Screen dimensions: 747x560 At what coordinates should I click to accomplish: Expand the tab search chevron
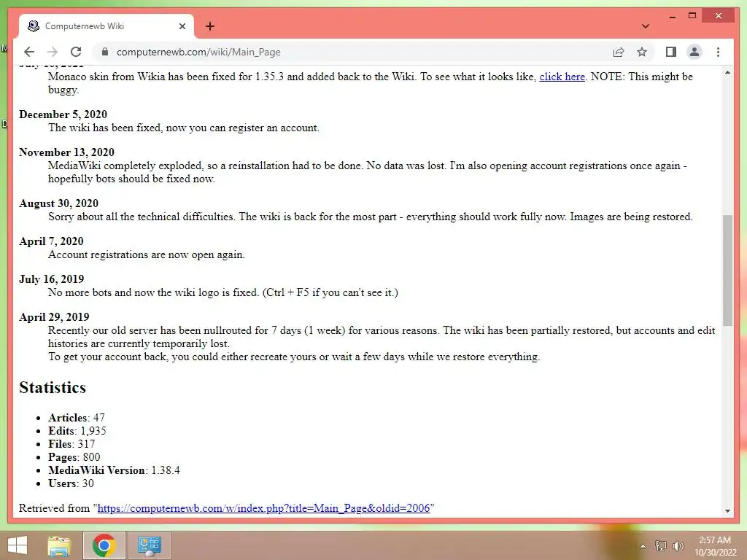point(645,26)
